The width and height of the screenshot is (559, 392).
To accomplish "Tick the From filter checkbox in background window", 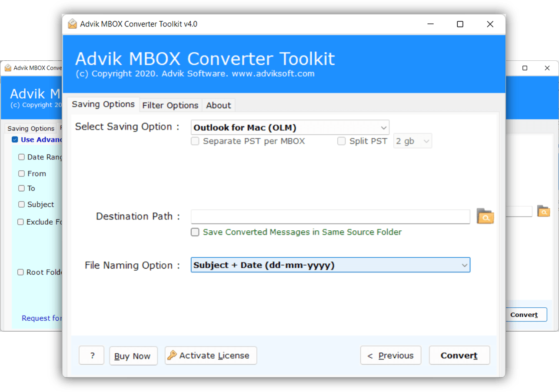I will (x=21, y=173).
